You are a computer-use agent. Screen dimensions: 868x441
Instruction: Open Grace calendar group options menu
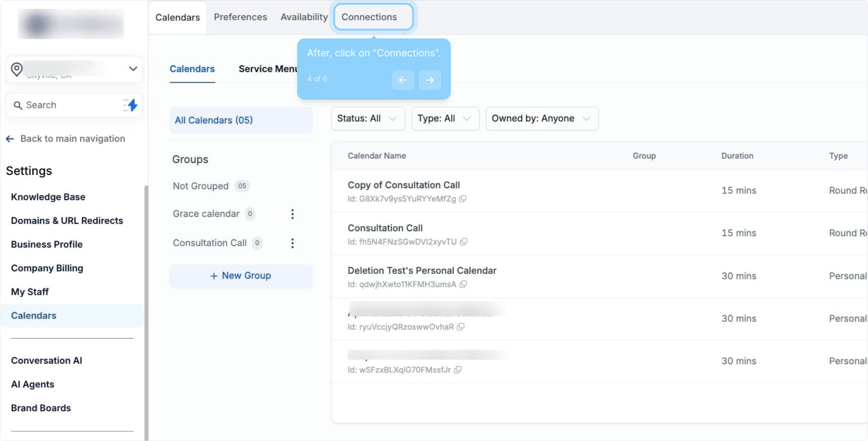pos(292,214)
